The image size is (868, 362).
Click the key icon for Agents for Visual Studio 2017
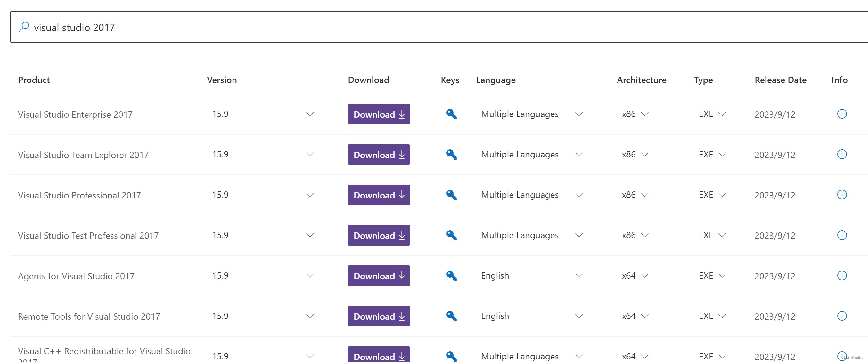(451, 276)
